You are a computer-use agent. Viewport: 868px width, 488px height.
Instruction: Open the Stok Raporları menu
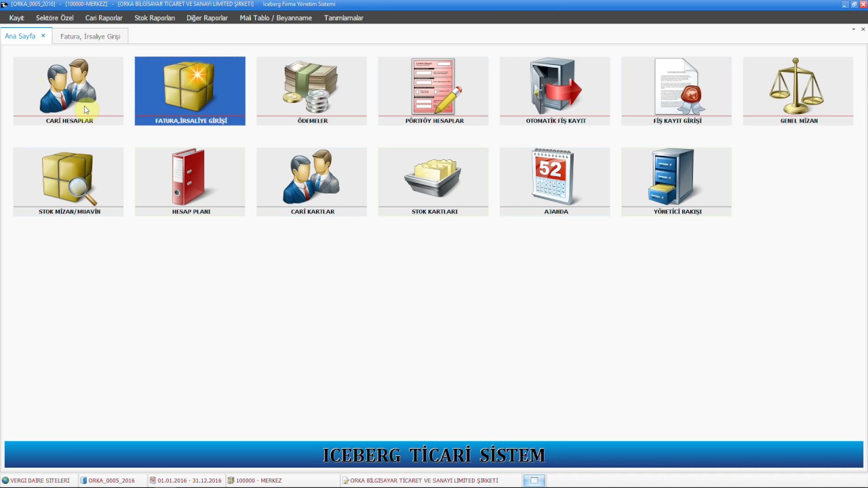click(x=155, y=18)
